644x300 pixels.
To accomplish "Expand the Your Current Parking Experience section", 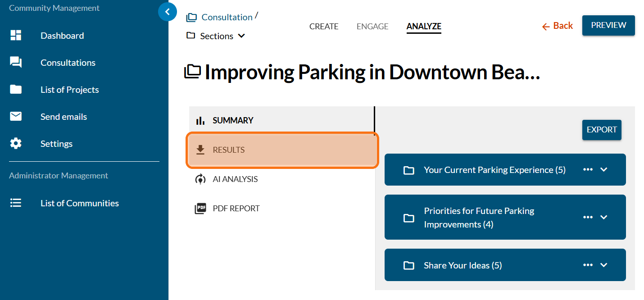I will coord(604,169).
